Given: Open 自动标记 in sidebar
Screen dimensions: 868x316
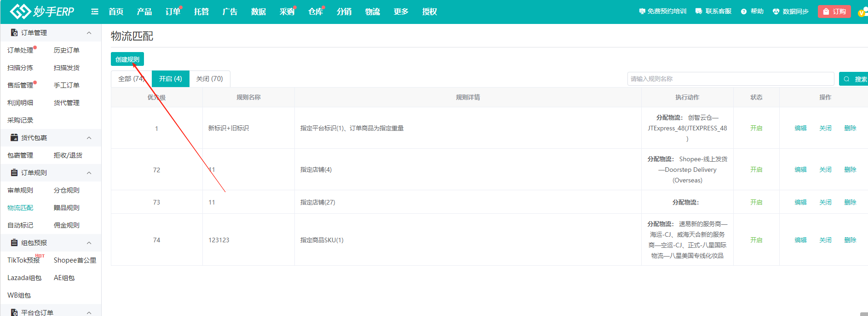Looking at the screenshot, I should click(20, 225).
